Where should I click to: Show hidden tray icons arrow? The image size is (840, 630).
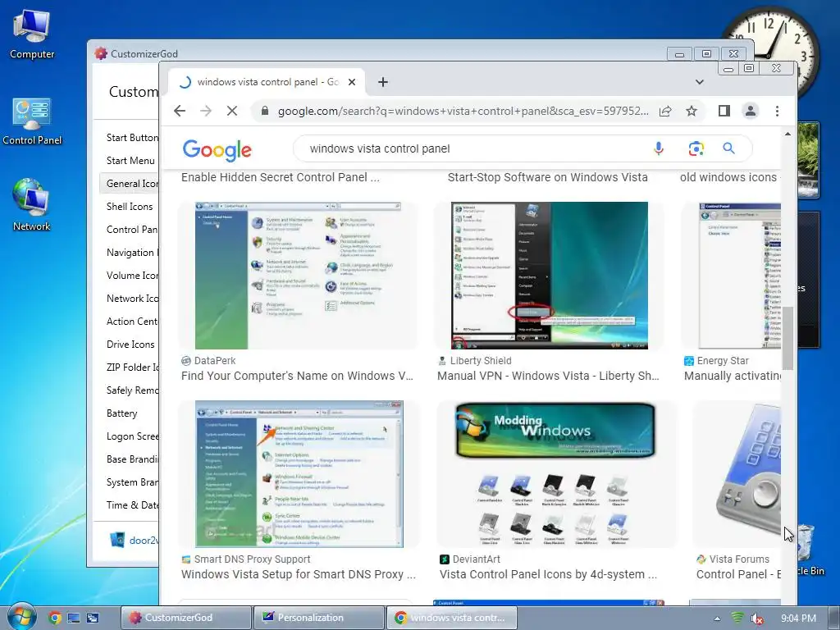[717, 619]
